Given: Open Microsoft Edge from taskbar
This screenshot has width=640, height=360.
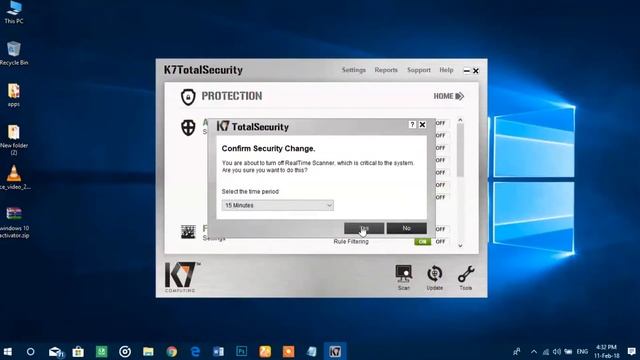Looking at the screenshot, I should click(x=195, y=351).
